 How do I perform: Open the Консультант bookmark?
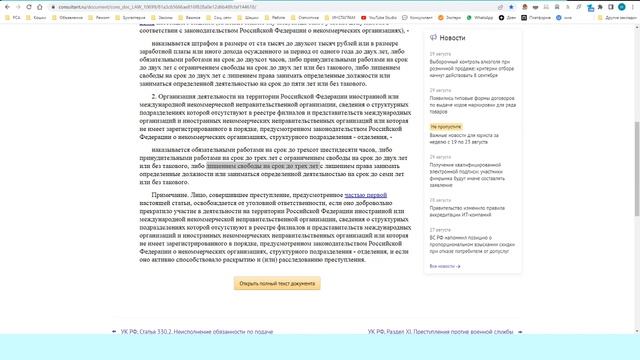click(x=417, y=18)
